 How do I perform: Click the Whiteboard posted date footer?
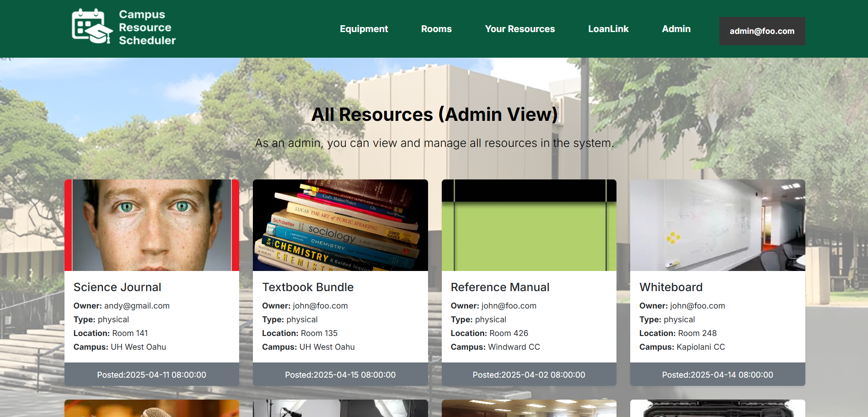[x=717, y=374]
